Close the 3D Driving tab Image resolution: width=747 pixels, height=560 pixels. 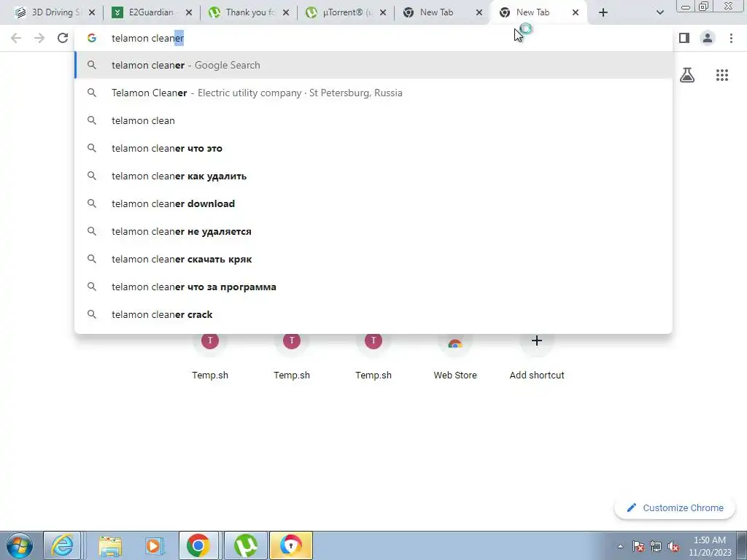pos(92,13)
